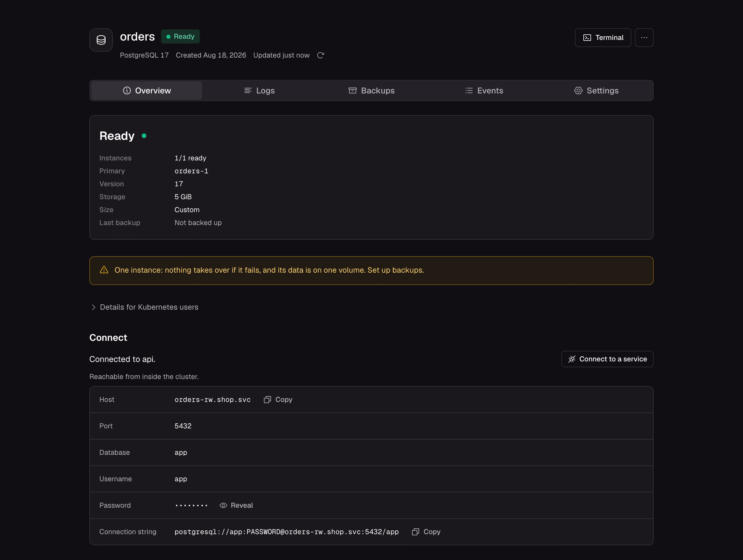This screenshot has width=743, height=560.
Task: Click the connection string value text
Action: click(x=287, y=532)
